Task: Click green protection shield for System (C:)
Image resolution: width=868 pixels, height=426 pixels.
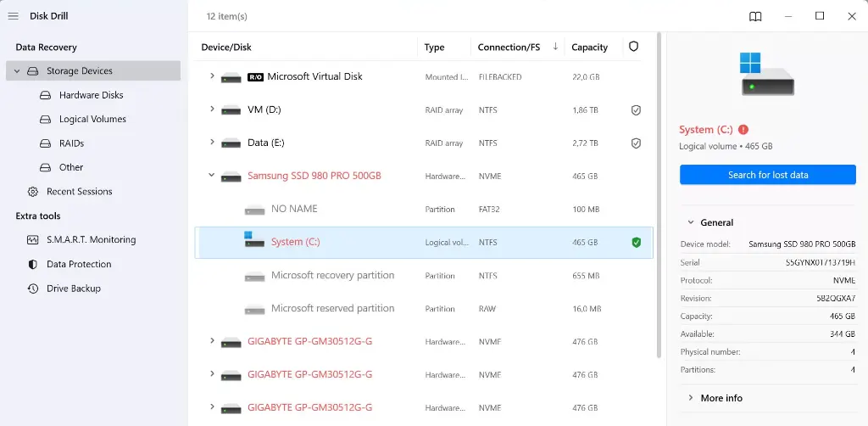Action: (x=636, y=243)
